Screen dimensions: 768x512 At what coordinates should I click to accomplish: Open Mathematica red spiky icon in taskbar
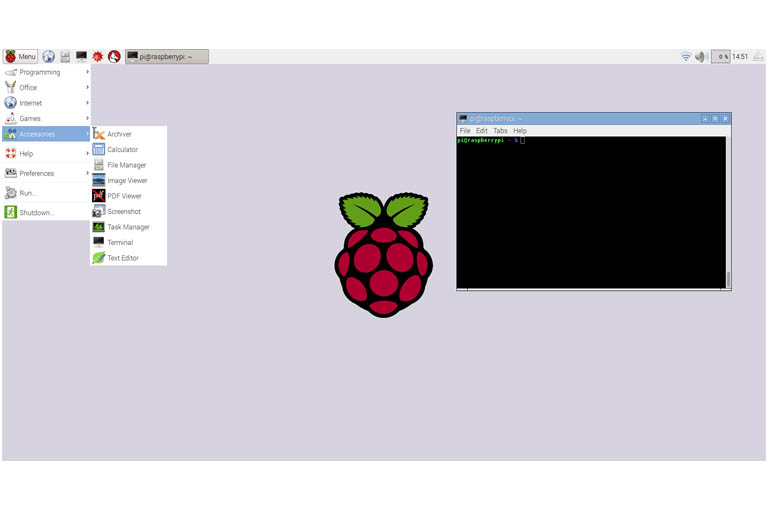click(97, 57)
